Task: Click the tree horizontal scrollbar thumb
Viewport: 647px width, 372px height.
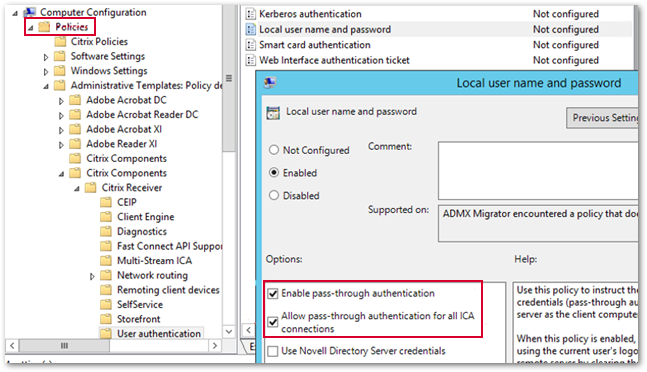Action: tap(64, 346)
